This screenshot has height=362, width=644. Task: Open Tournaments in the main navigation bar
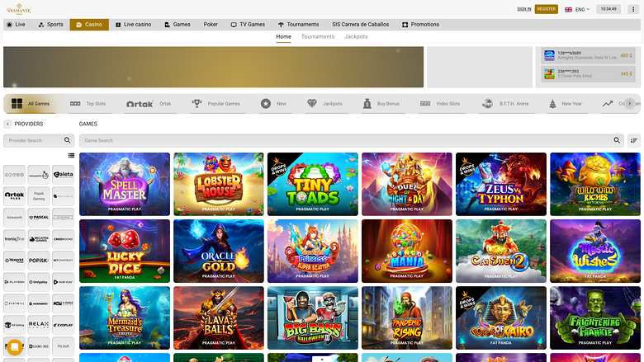(x=298, y=25)
